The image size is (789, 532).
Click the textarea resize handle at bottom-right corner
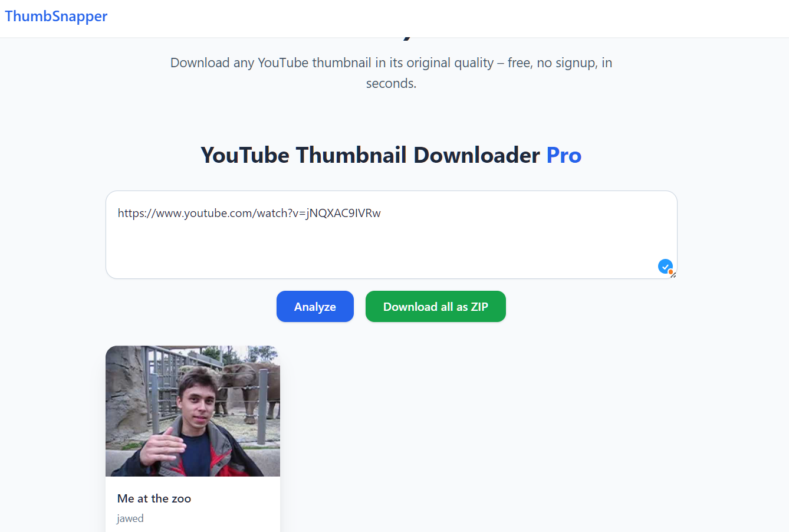pos(673,275)
